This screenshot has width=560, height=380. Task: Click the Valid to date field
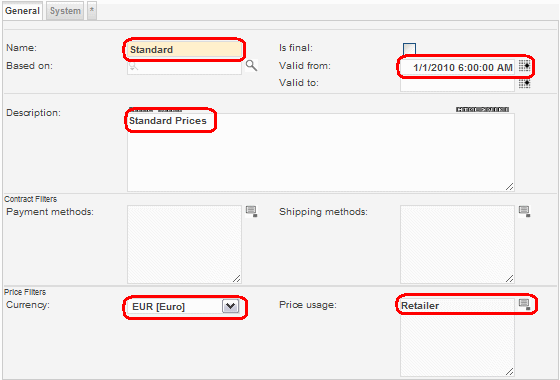pyautogui.click(x=458, y=85)
